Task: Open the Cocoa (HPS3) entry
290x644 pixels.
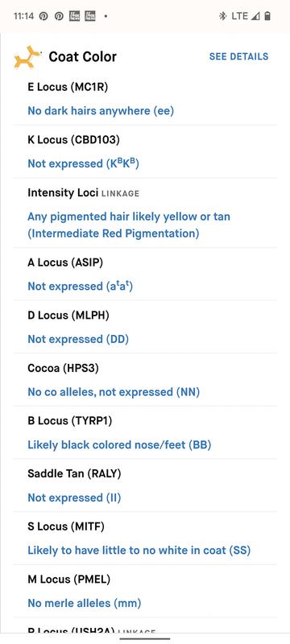Action: point(145,380)
